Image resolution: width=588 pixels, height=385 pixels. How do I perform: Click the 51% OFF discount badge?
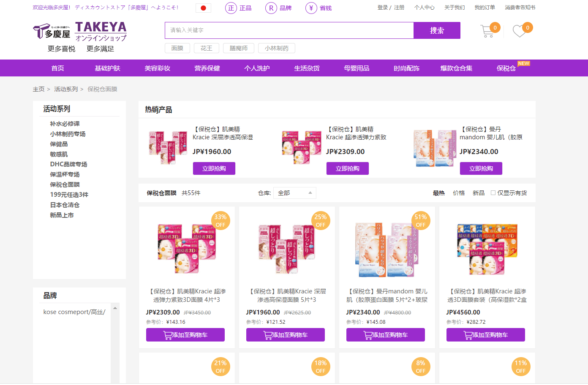pos(421,220)
